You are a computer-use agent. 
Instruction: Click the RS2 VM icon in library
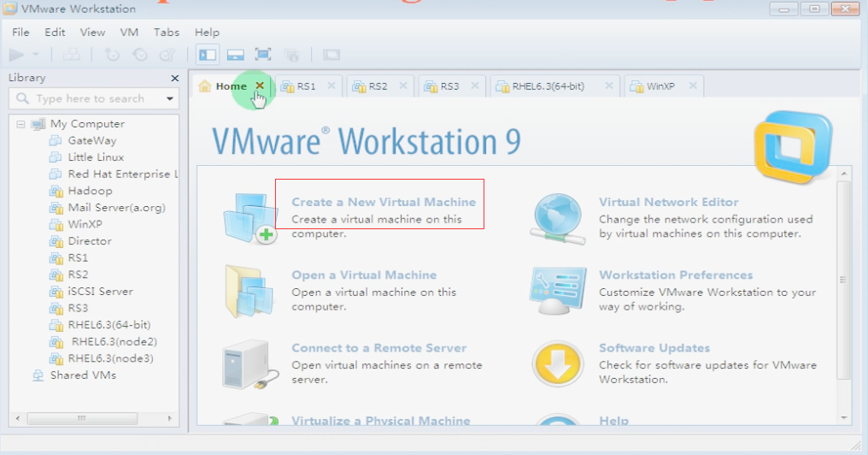56,275
